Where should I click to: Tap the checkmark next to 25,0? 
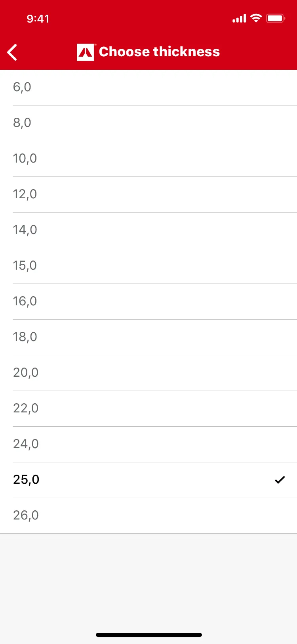click(x=280, y=480)
